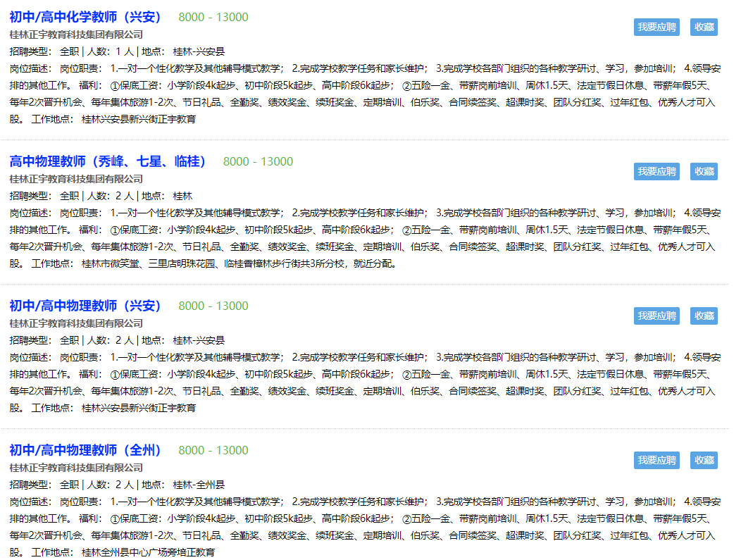Select company name under 物理教师(兴安) listing
This screenshot has width=741, height=560.
tap(76, 323)
